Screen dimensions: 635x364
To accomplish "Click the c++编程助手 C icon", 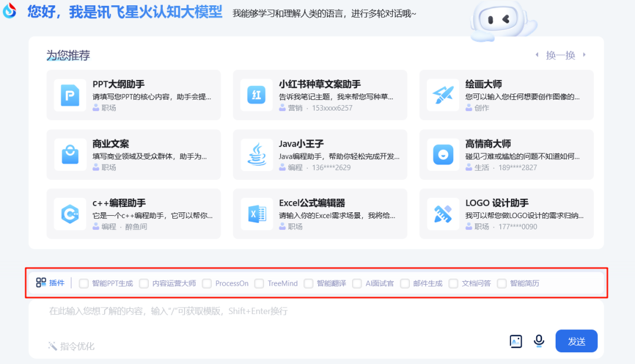I will (x=70, y=214).
